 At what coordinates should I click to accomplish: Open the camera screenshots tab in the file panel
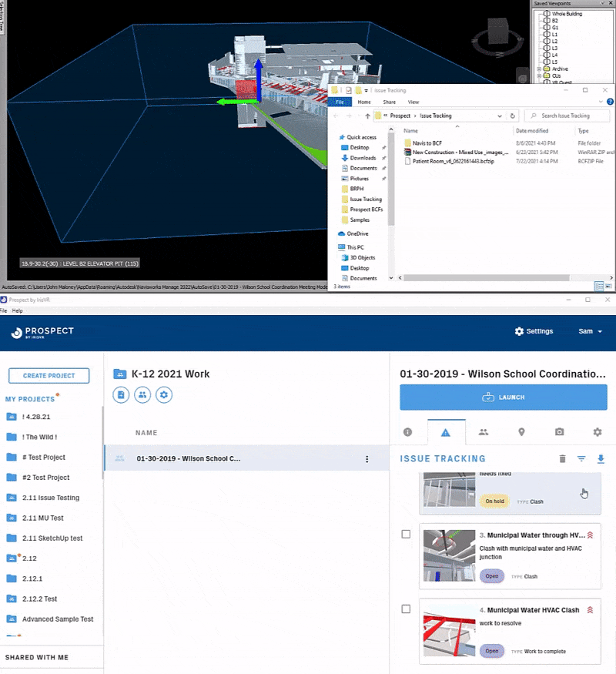pos(559,432)
